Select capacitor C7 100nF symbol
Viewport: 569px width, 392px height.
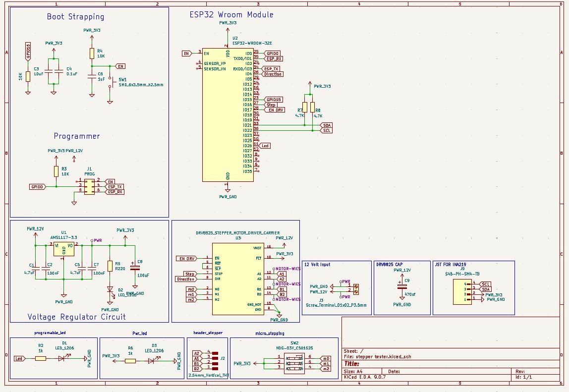tap(92, 268)
